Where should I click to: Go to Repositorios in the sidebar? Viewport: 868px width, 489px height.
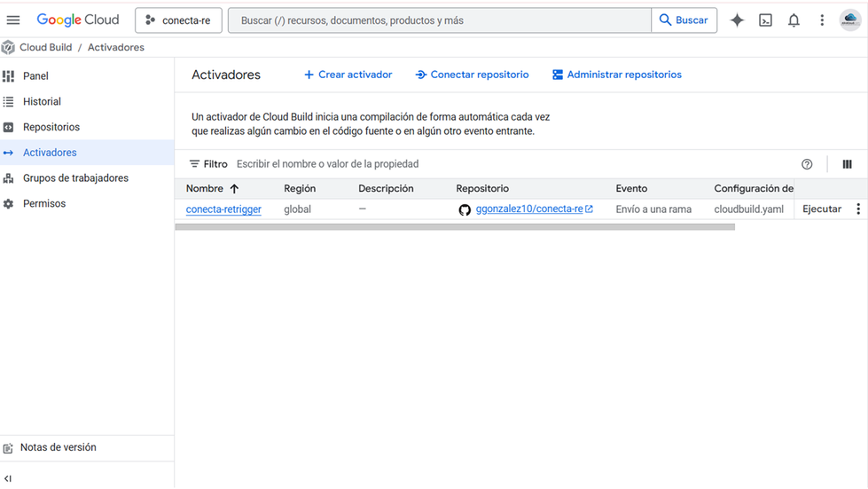click(x=87, y=127)
